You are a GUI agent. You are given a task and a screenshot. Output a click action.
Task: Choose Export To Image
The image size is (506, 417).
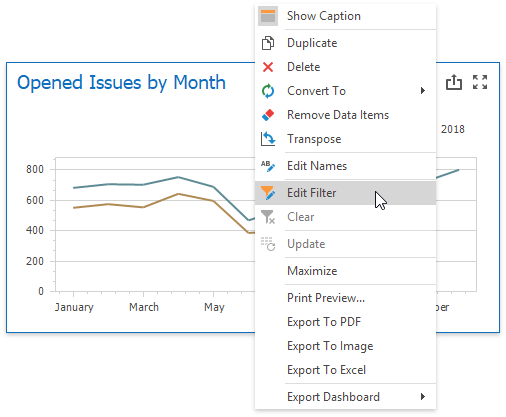click(346, 346)
